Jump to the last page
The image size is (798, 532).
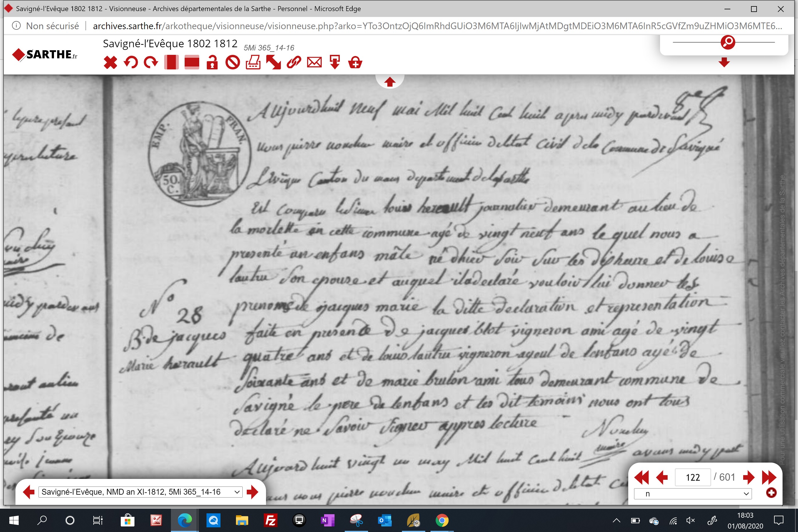769,477
